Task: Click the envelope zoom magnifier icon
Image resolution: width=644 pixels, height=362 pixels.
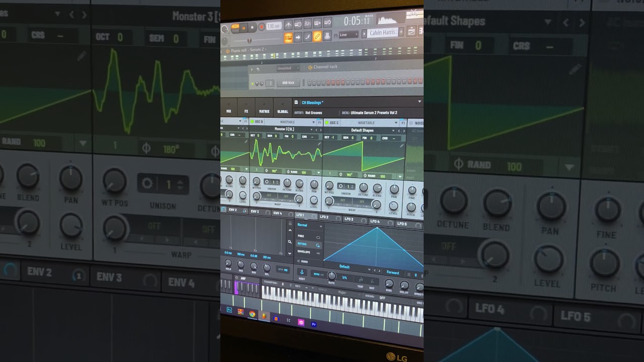Action: click(290, 242)
